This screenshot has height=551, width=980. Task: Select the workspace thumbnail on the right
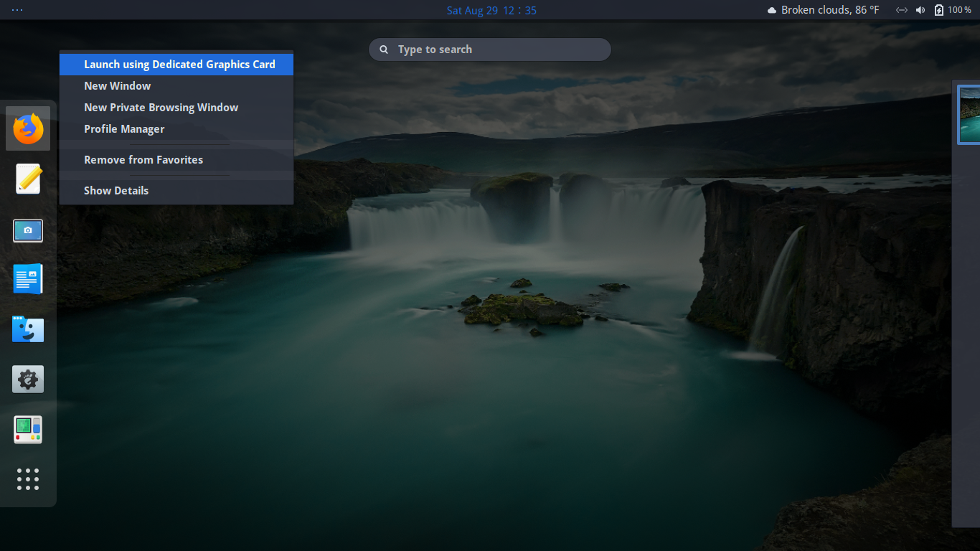[969, 114]
